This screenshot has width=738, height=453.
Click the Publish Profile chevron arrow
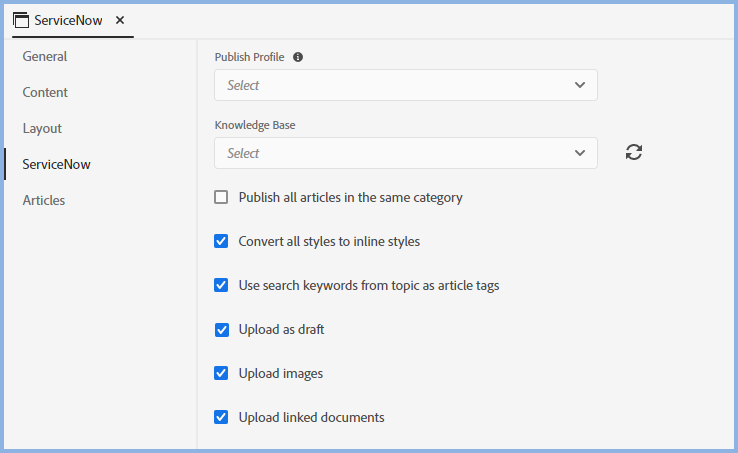point(580,85)
